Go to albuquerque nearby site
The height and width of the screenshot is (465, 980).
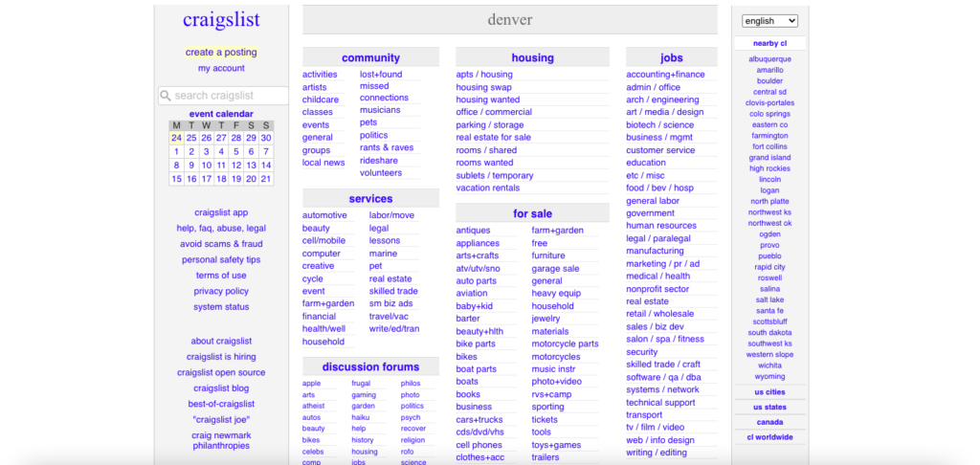[x=769, y=59]
